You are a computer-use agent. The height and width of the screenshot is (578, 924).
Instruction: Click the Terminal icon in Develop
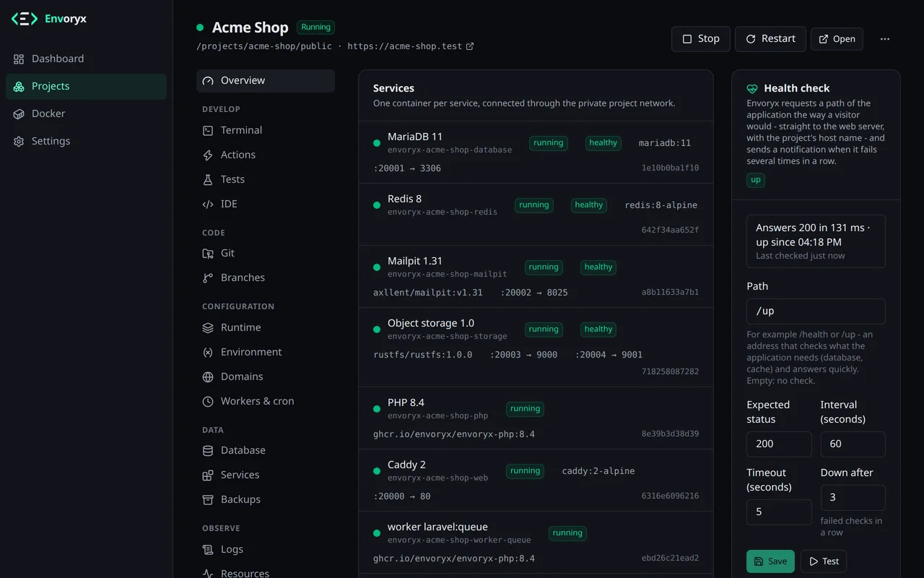[x=208, y=130]
